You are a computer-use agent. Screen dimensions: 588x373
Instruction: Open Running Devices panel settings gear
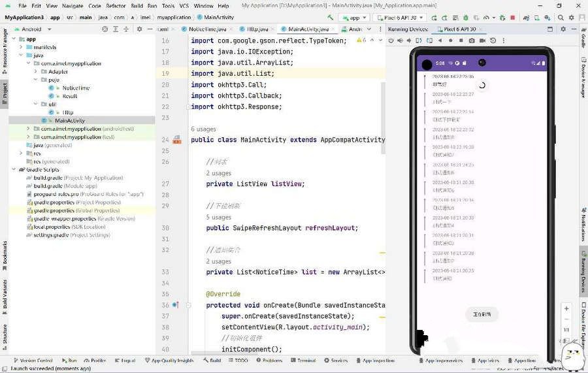(563, 29)
